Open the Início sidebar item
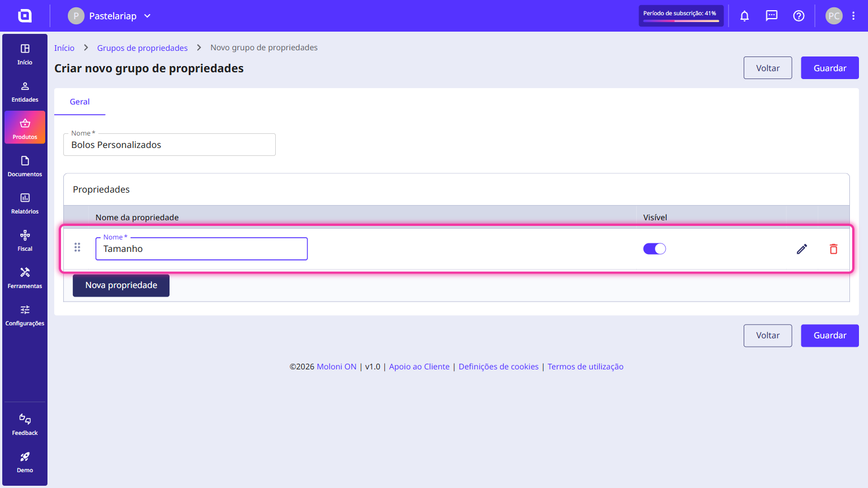This screenshot has height=488, width=868. click(25, 55)
